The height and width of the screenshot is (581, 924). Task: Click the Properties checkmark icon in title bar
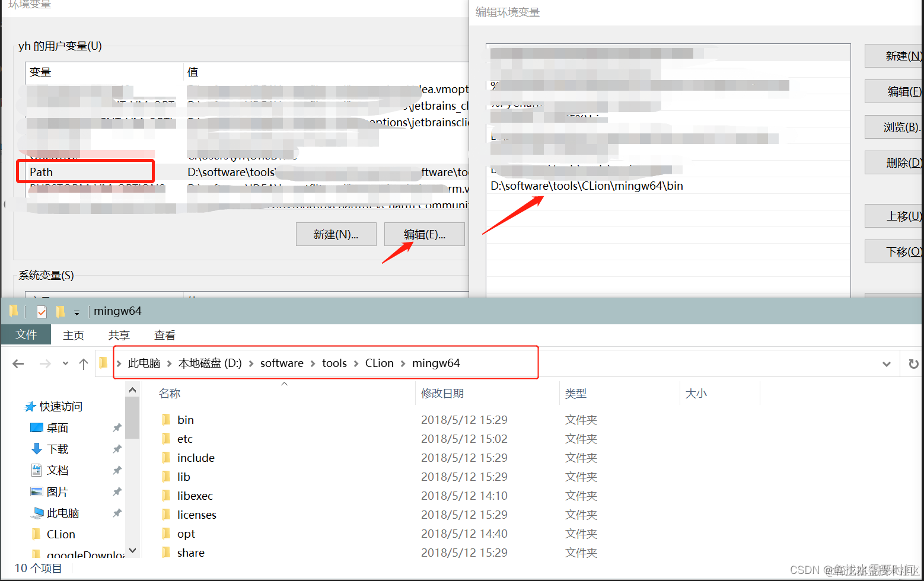pos(42,311)
